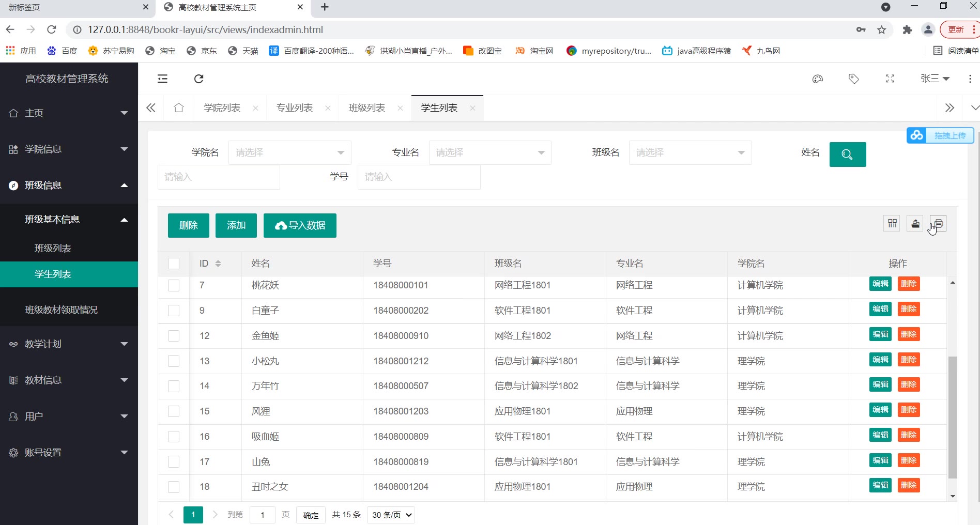980x525 pixels.
Task: Go to the home tab icon
Action: pyautogui.click(x=179, y=107)
